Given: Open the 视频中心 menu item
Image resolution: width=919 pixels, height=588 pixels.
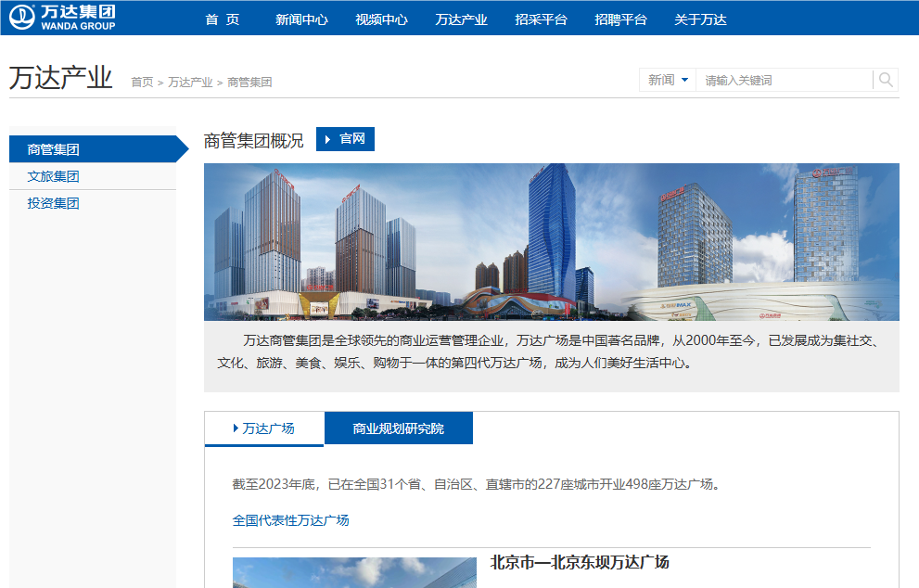Looking at the screenshot, I should [x=381, y=19].
